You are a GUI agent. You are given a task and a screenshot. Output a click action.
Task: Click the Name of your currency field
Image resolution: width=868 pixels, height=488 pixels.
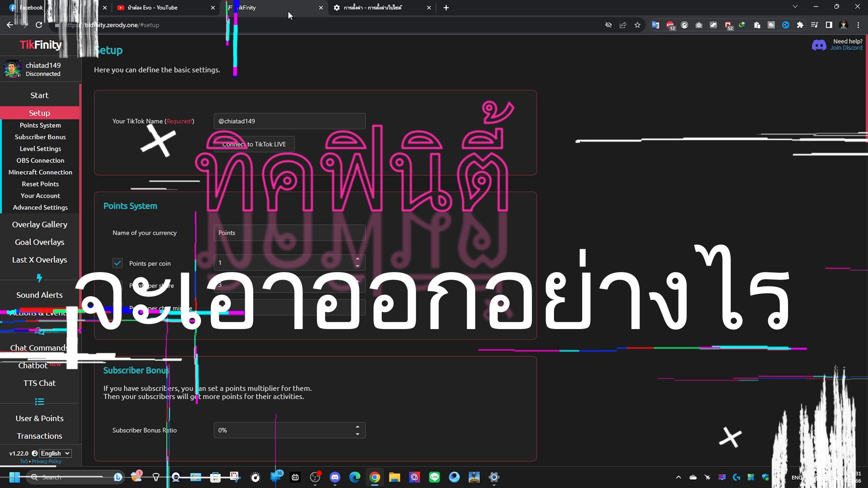[x=290, y=232]
